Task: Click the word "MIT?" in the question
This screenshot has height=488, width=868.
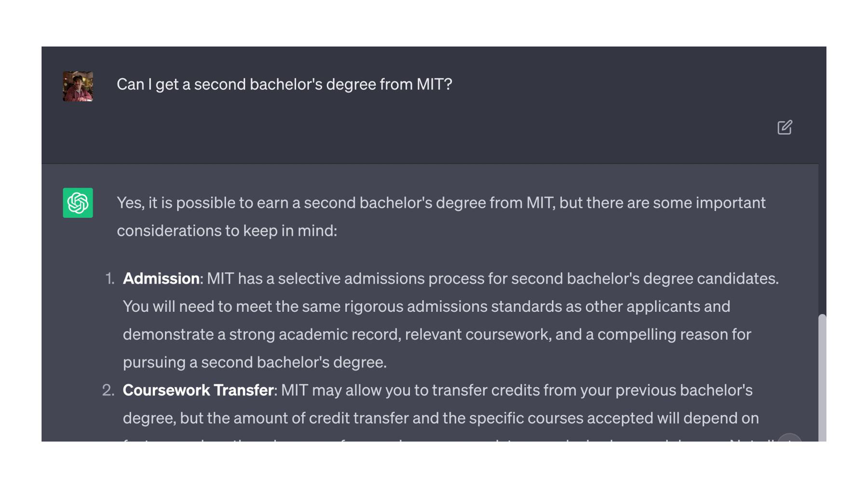Action: click(434, 84)
